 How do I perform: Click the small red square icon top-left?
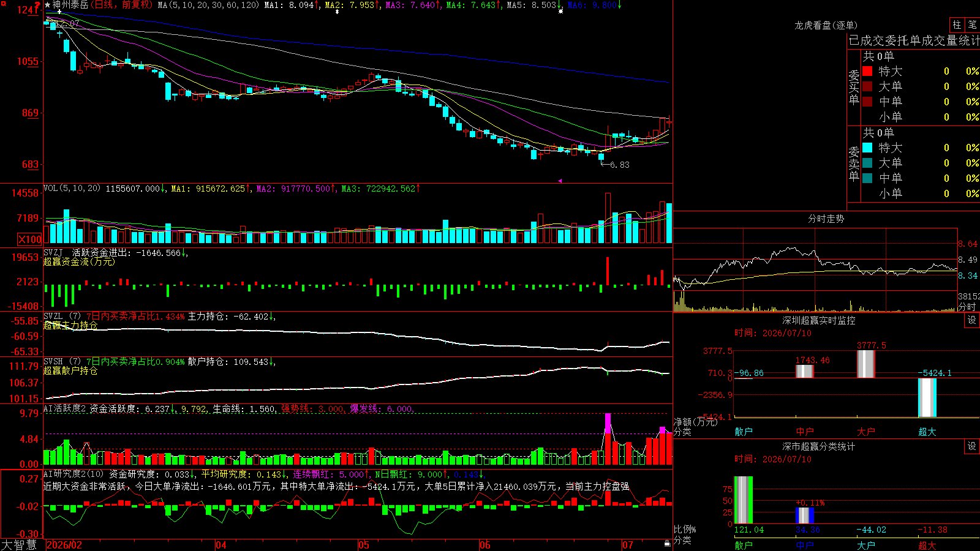pyautogui.click(x=2, y=2)
